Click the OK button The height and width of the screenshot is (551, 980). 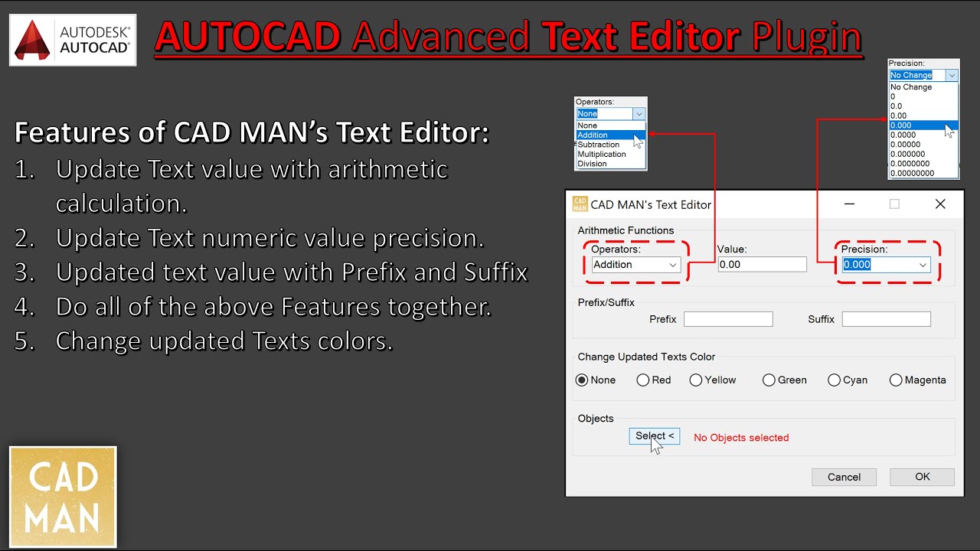pyautogui.click(x=923, y=477)
